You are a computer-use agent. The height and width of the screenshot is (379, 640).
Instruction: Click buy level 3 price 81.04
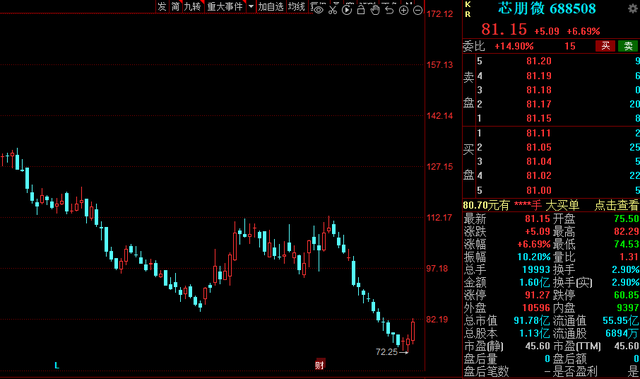[539, 162]
